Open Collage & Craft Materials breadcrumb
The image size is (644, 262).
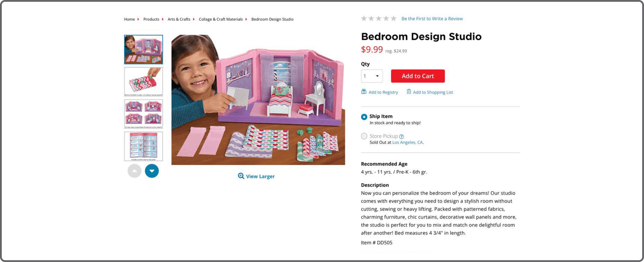(x=221, y=19)
